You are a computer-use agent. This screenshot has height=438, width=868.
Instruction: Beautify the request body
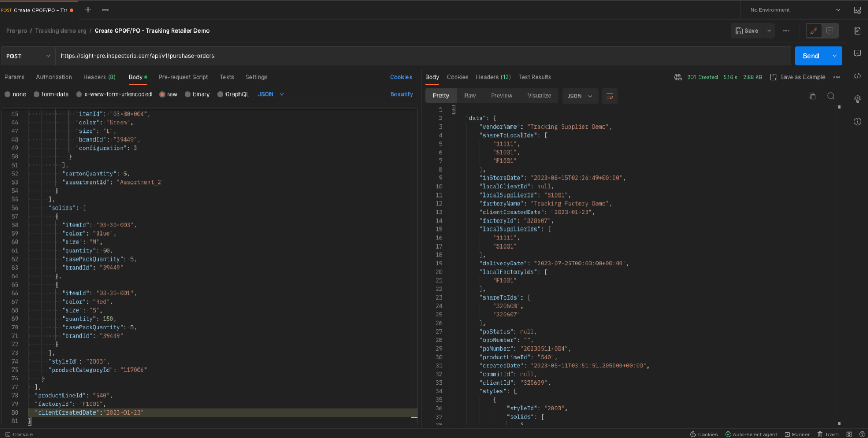(401, 94)
